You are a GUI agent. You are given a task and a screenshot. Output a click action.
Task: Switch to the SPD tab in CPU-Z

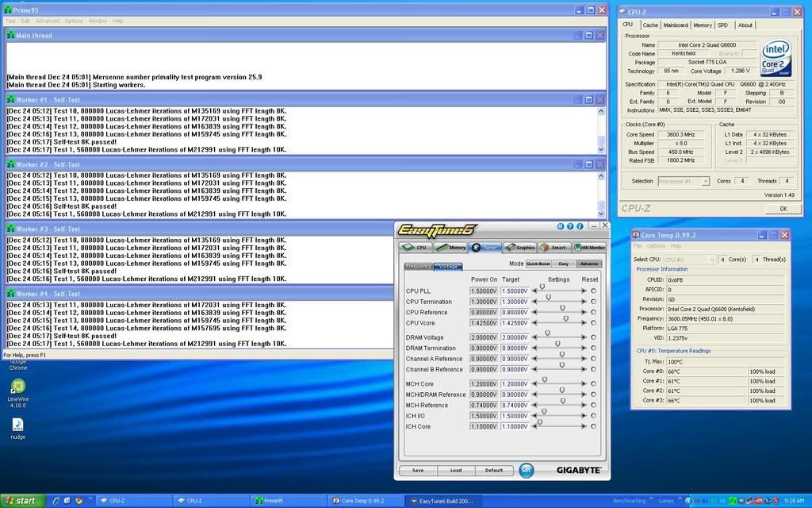coord(723,25)
